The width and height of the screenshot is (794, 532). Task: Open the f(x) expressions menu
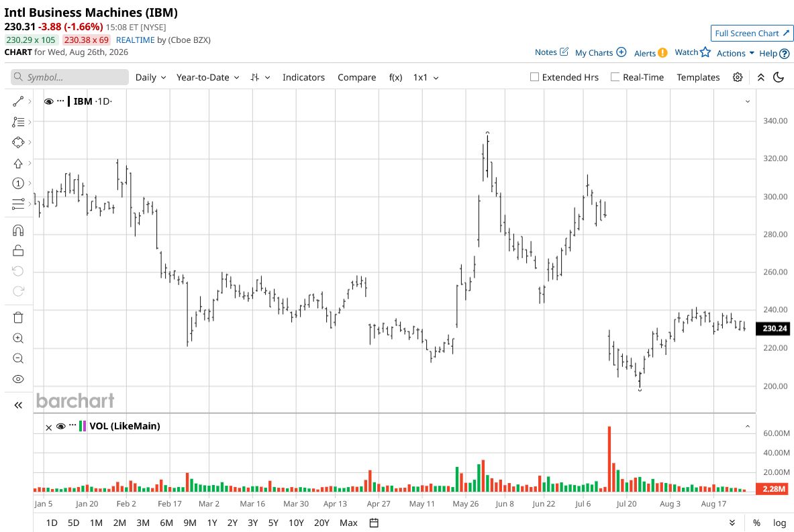(395, 77)
